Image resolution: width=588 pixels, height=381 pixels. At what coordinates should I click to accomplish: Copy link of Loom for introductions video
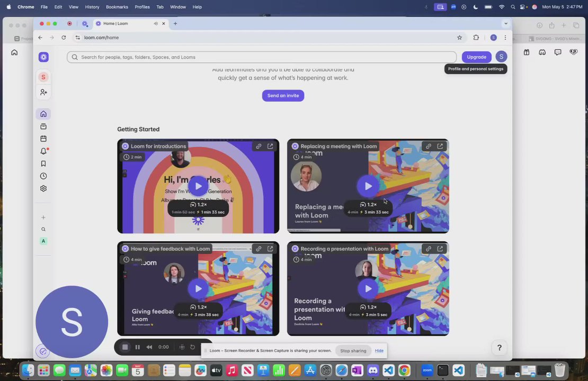pos(259,146)
